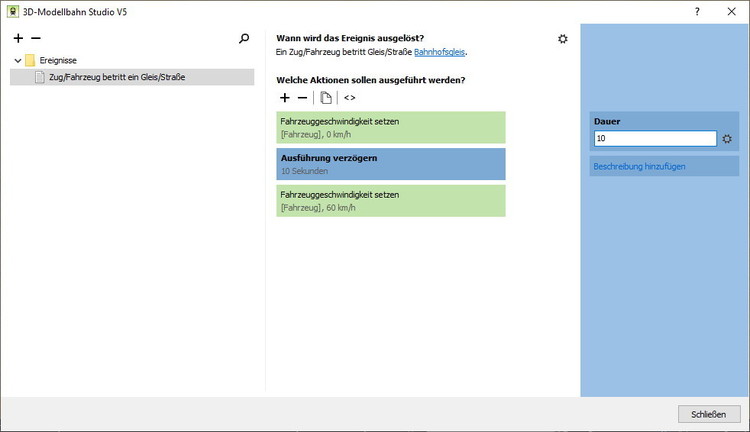Image resolution: width=750 pixels, height=432 pixels.
Task: Click into the Dauer input field
Action: 654,139
